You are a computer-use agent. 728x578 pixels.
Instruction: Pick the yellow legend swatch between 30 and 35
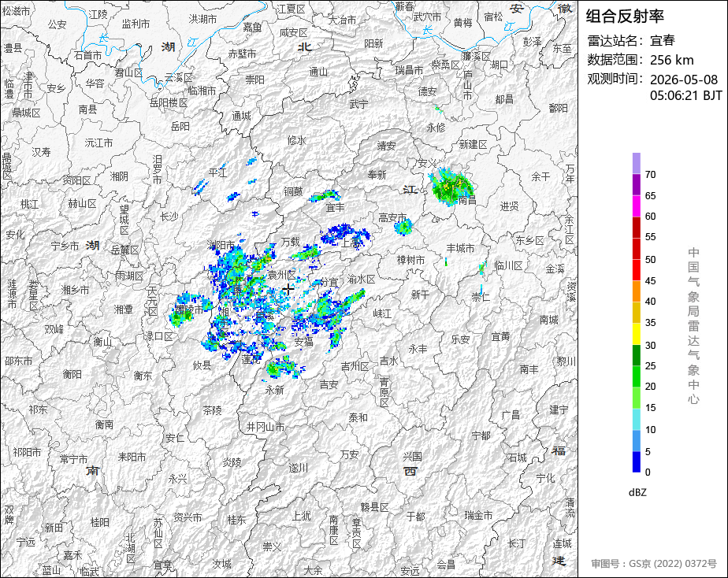[x=636, y=334]
